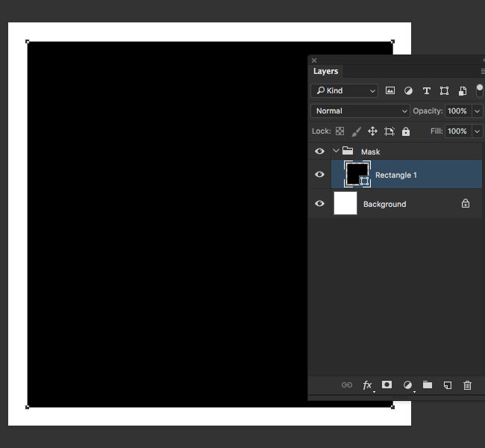Lock transparent pixels icon
The image size is (485, 448).
point(339,131)
